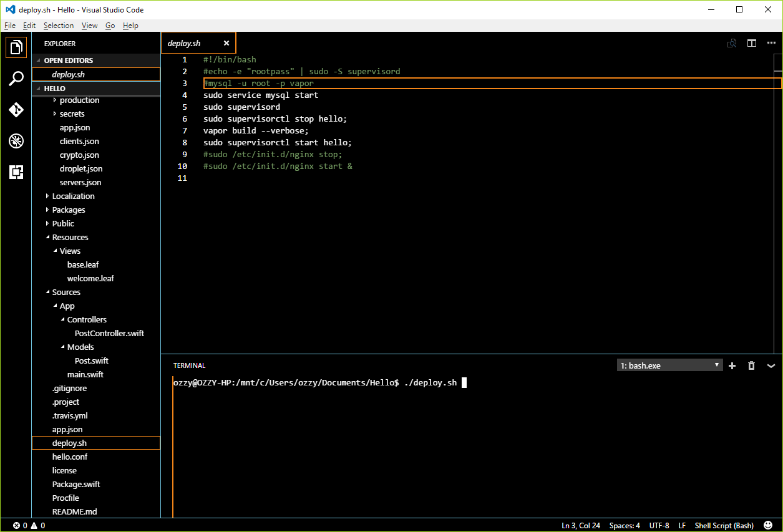Open the Selection menu
783x532 pixels.
59,26
